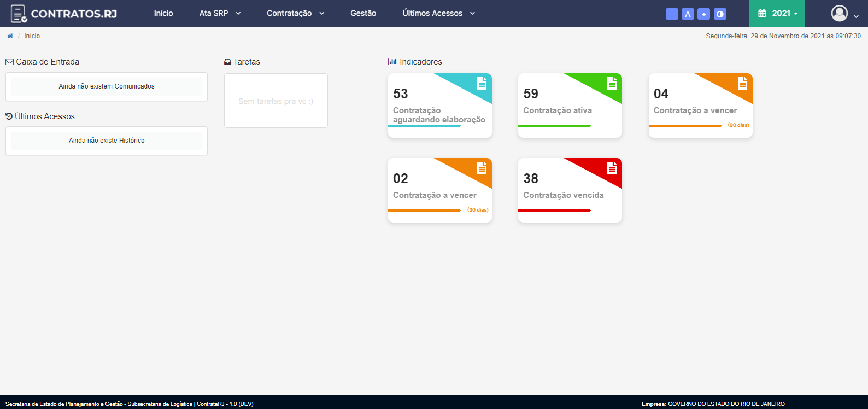This screenshot has height=409, width=868.
Task: Click the empty Tarefas panel
Action: pos(275,101)
